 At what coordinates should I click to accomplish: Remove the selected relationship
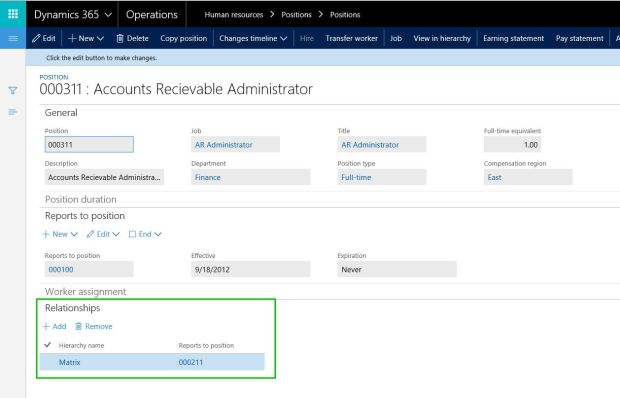pyautogui.click(x=94, y=326)
